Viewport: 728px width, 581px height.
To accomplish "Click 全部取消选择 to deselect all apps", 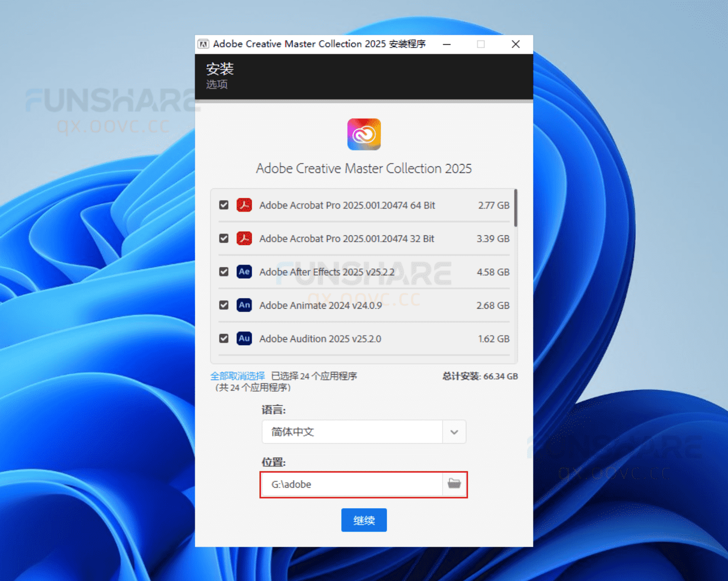I will 237,376.
